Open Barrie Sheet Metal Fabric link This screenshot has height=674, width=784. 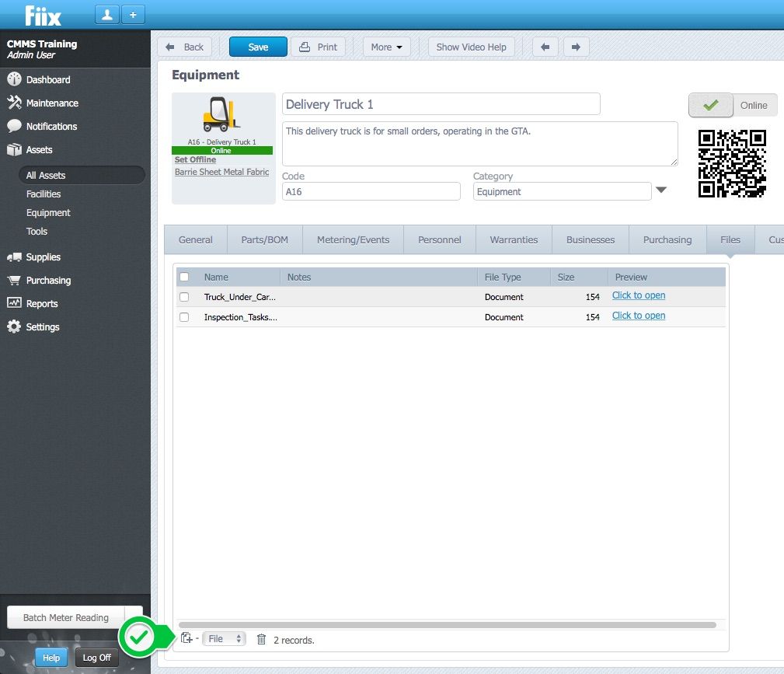point(222,172)
